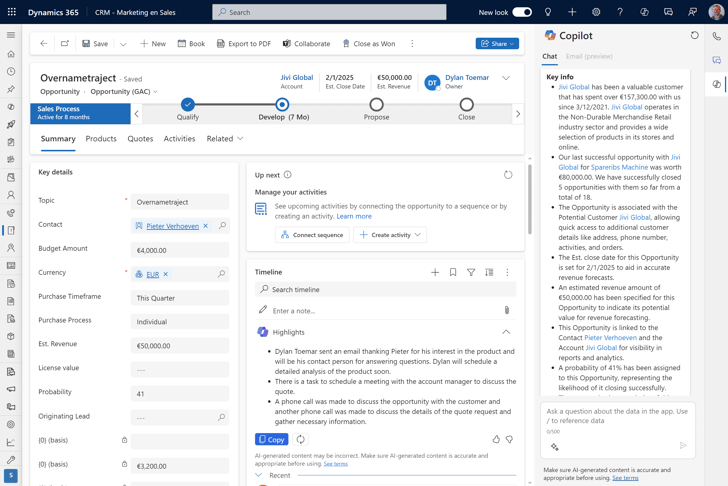The height and width of the screenshot is (486, 728).
Task: Select the Close stage circle
Action: click(467, 104)
